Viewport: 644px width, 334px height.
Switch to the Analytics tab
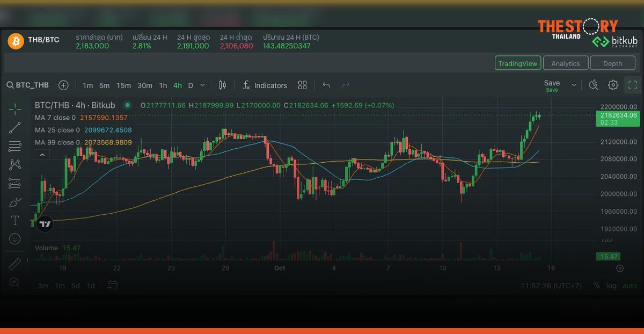coord(566,63)
